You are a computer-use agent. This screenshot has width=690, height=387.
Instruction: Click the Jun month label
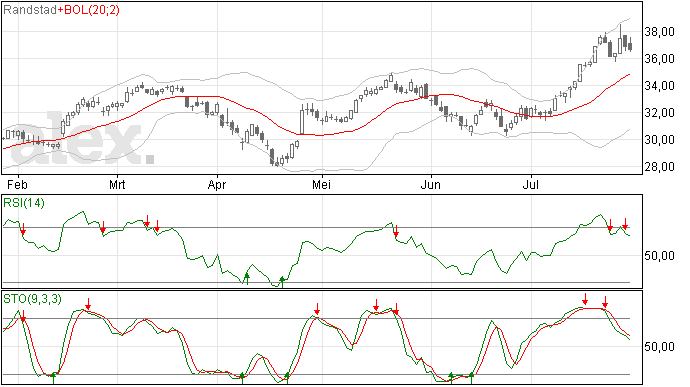pyautogui.click(x=430, y=184)
